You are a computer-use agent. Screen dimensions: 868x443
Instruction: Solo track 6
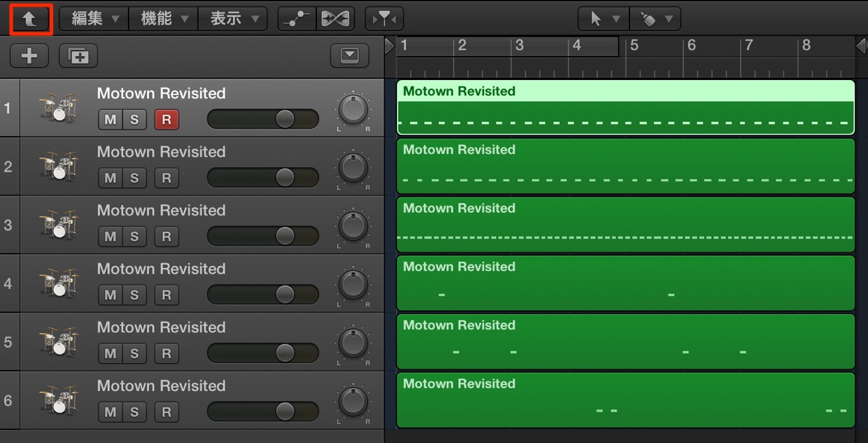(134, 412)
